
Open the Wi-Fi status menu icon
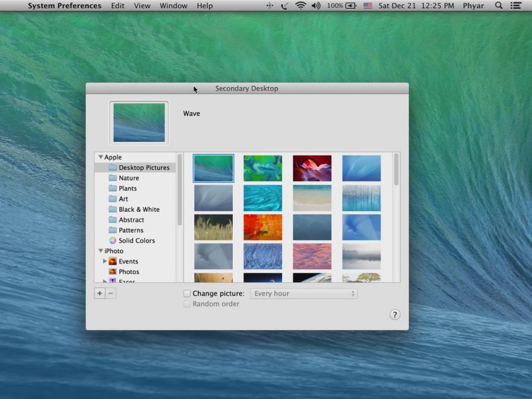[x=300, y=6]
